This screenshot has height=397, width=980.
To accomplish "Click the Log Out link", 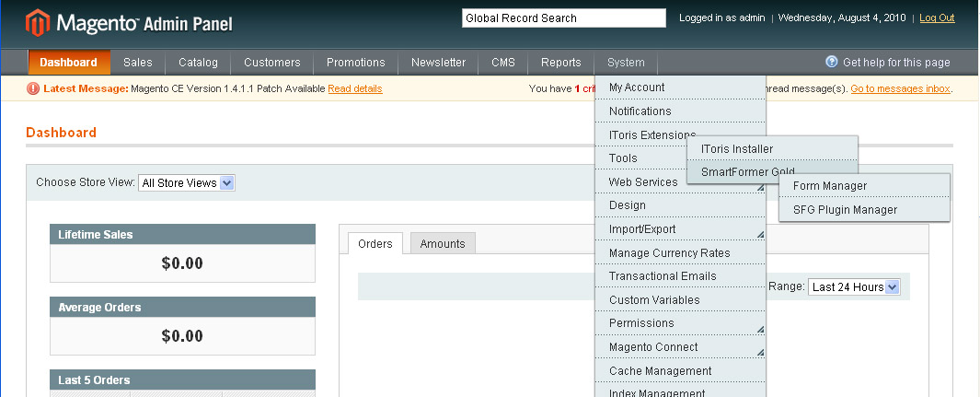I will [x=937, y=18].
